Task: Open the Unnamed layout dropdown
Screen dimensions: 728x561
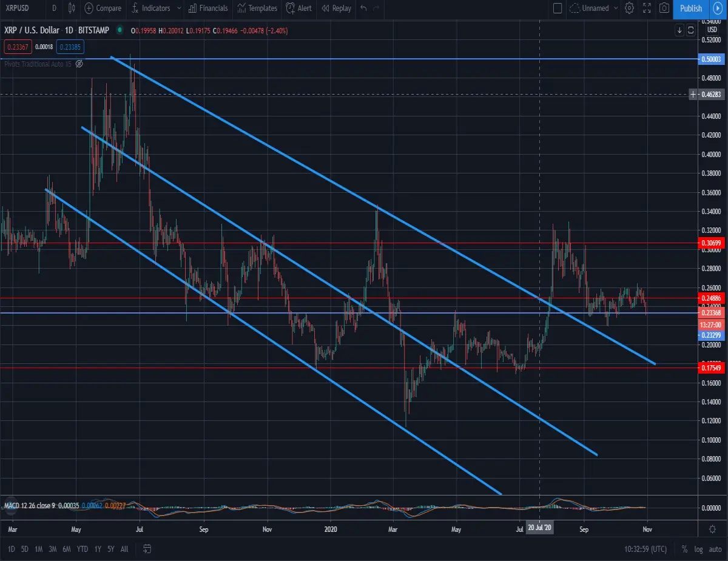Action: (x=593, y=8)
